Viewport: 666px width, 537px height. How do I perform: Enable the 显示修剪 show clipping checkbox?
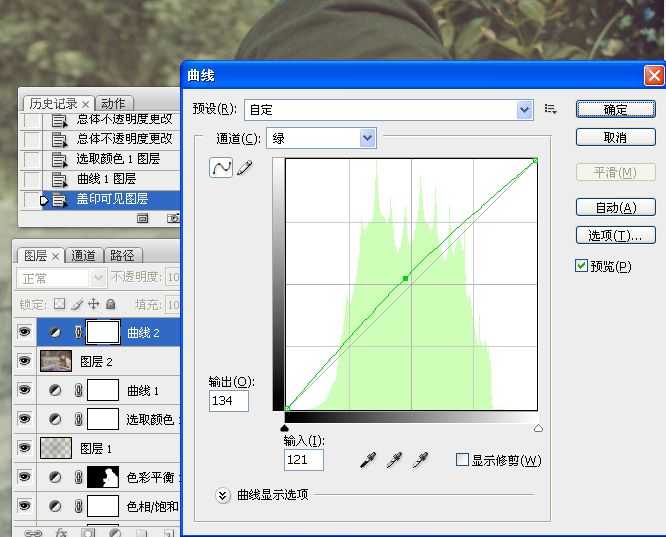point(462,459)
